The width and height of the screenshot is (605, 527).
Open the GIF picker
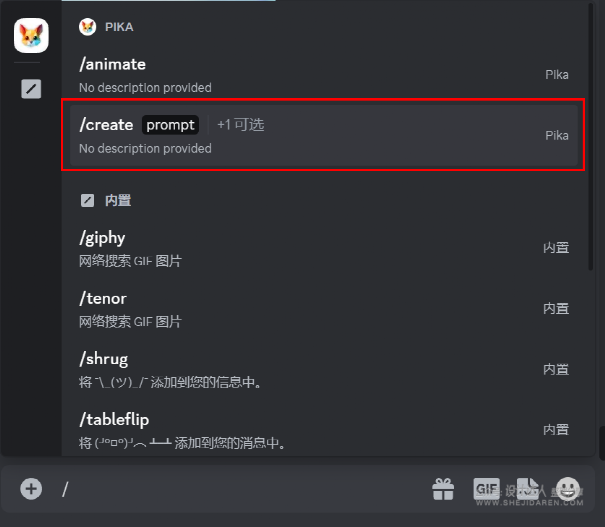(x=486, y=489)
